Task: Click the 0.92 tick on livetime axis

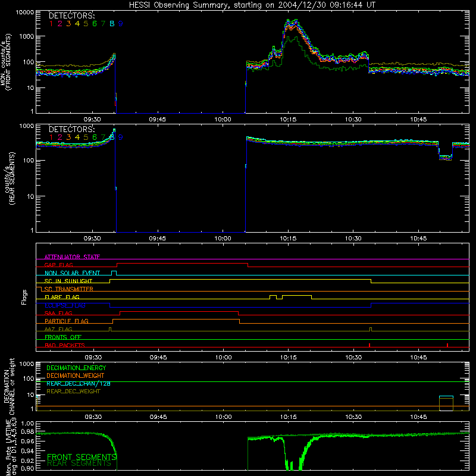Action: [27, 460]
